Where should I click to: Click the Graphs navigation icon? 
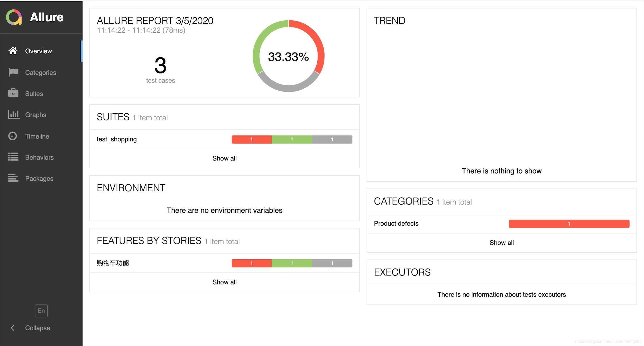click(x=13, y=115)
